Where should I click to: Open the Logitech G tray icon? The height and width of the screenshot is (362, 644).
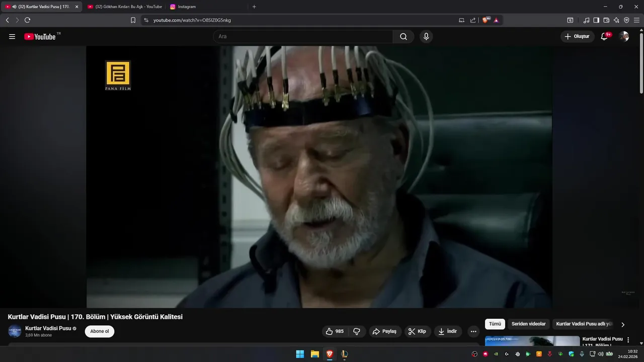[507, 354]
